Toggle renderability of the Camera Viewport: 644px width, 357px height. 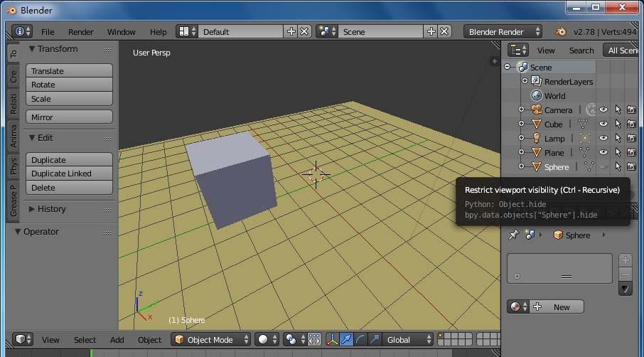tap(631, 110)
